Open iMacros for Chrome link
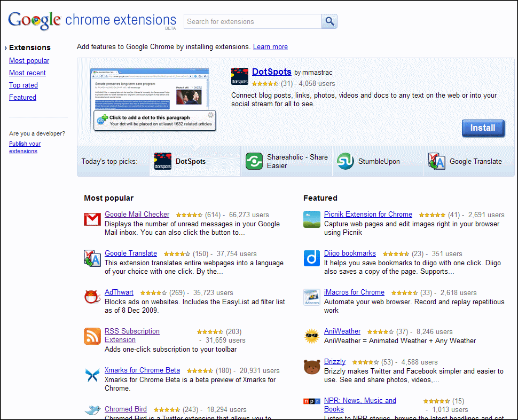 [x=354, y=292]
